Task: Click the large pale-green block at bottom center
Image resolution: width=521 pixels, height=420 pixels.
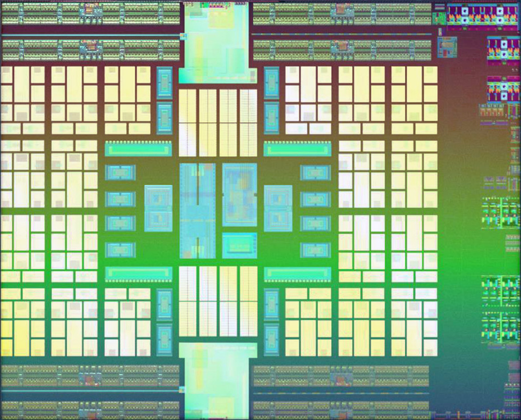Action: [217, 381]
